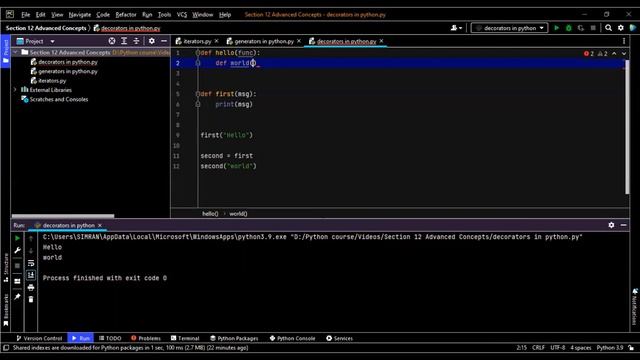The height and width of the screenshot is (360, 640).
Task: Close the iterators.py tab
Action: pos(217,41)
